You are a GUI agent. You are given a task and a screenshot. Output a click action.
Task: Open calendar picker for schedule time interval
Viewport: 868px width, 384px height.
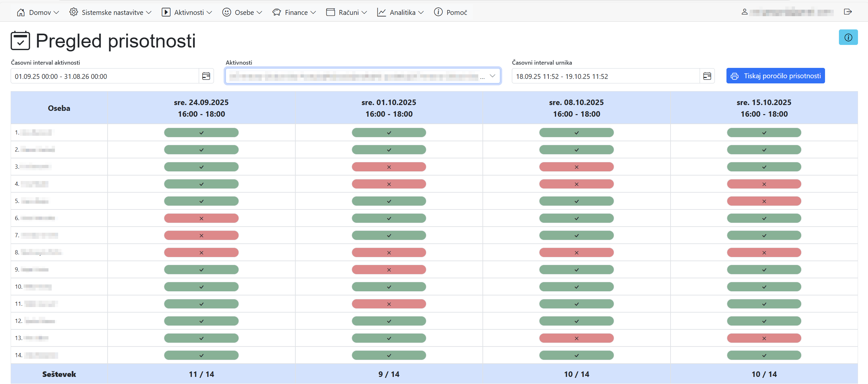point(707,76)
